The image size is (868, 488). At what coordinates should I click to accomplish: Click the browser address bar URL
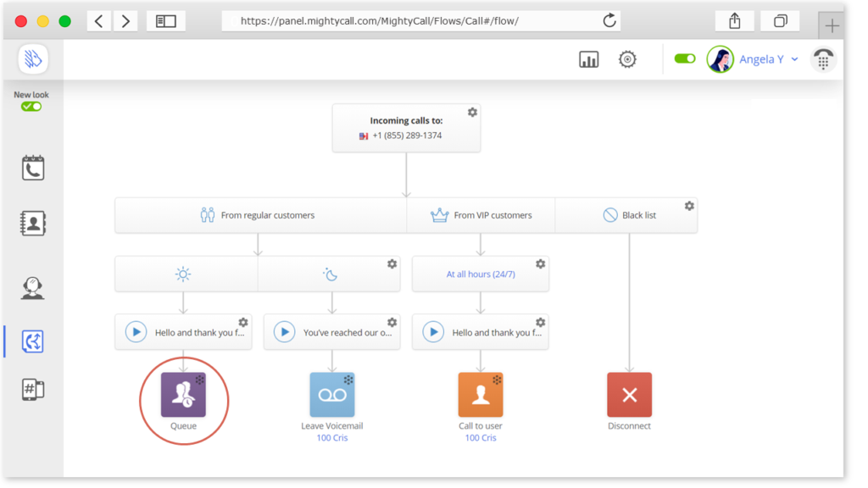380,21
